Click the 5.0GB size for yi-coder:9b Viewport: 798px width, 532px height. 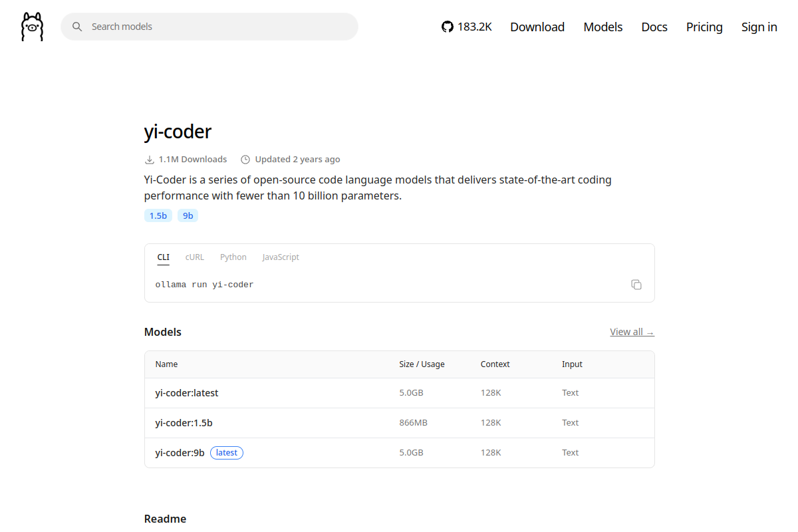(x=411, y=453)
